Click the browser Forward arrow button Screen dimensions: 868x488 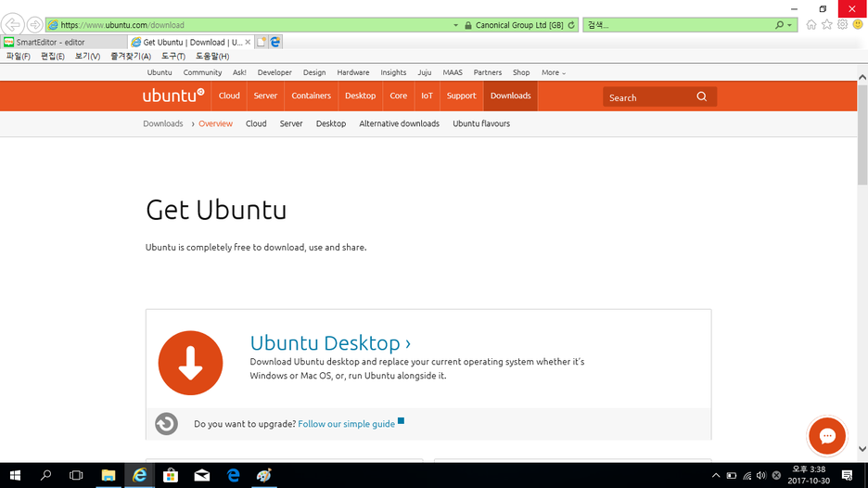pyautogui.click(x=34, y=25)
